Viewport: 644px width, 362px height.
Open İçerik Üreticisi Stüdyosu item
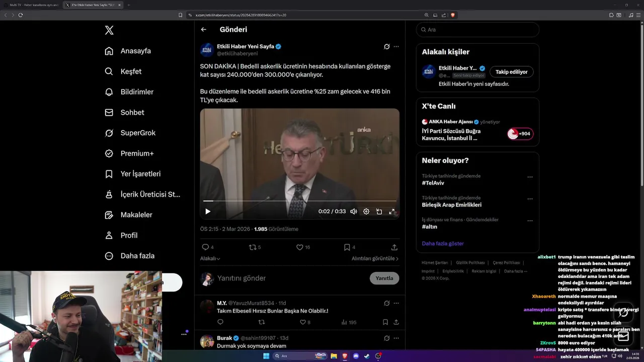point(142,194)
